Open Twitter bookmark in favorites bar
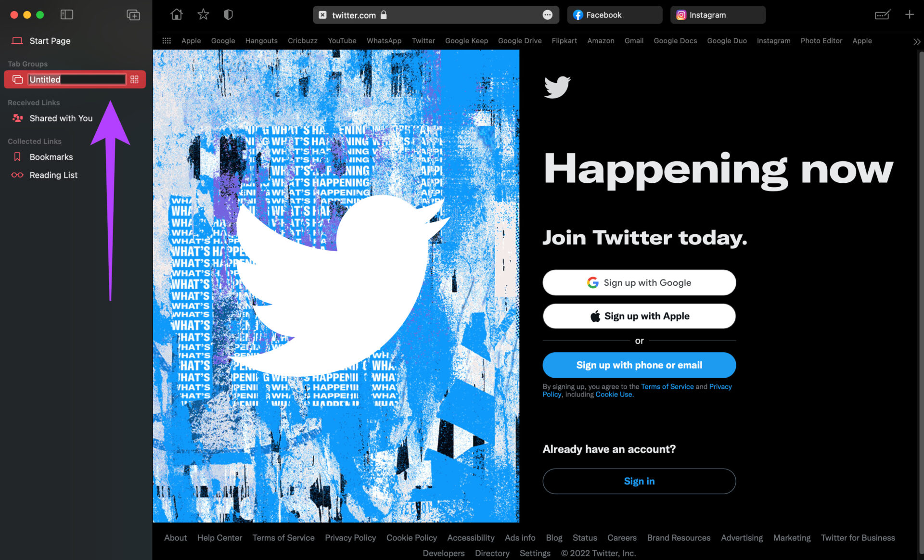Viewport: 924px width, 560px height. click(x=423, y=40)
